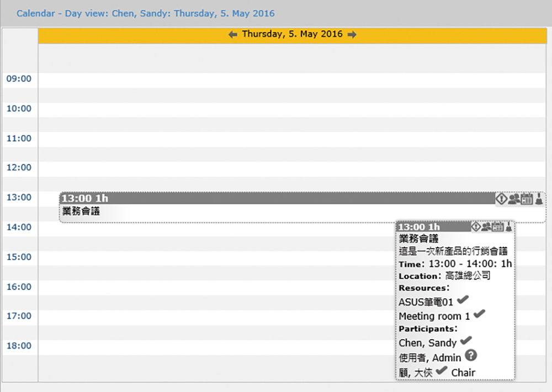Select 18:00 time slot label

19,346
